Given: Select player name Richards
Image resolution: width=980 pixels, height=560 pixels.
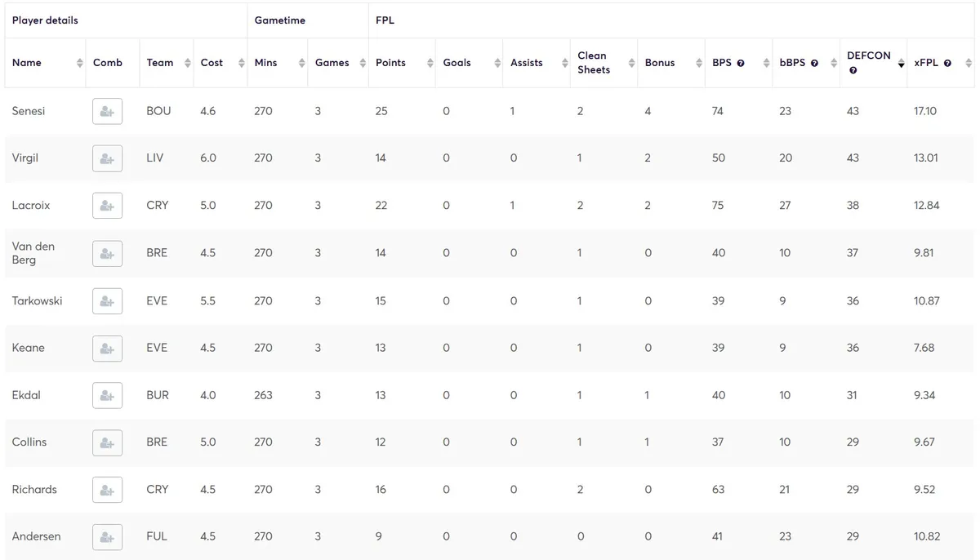Looking at the screenshot, I should (x=34, y=490).
